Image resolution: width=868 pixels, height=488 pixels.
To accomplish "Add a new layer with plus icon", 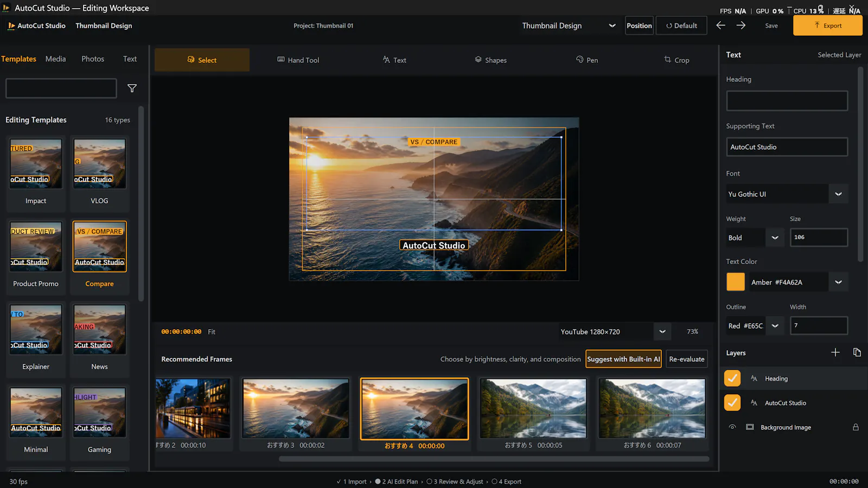I will [835, 352].
